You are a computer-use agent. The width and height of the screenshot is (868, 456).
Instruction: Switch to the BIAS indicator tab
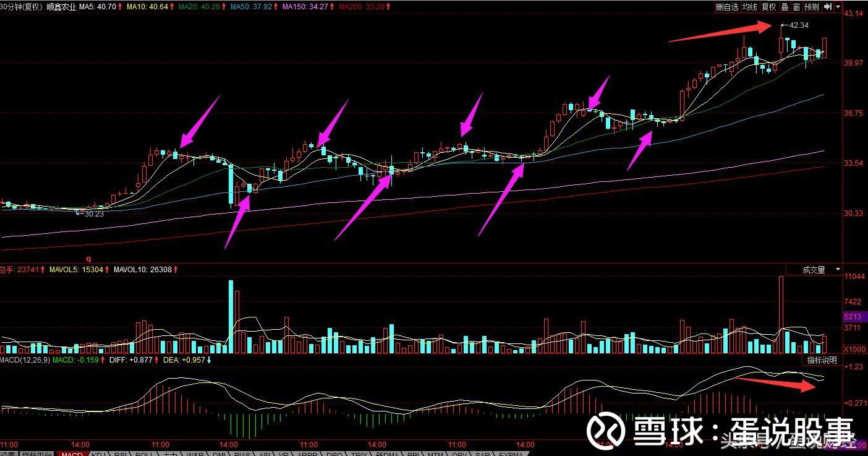click(x=242, y=453)
